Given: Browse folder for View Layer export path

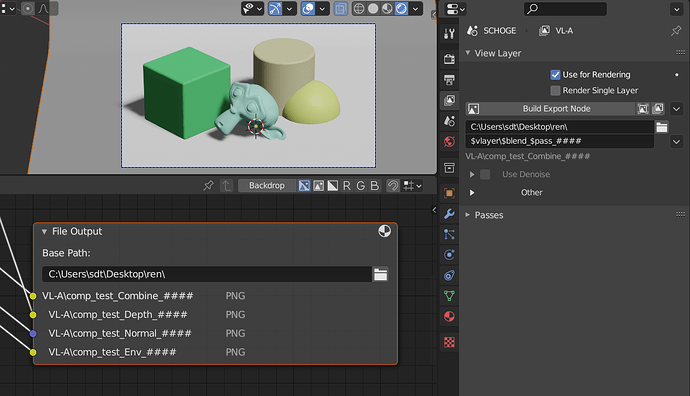Looking at the screenshot, I should coord(661,127).
